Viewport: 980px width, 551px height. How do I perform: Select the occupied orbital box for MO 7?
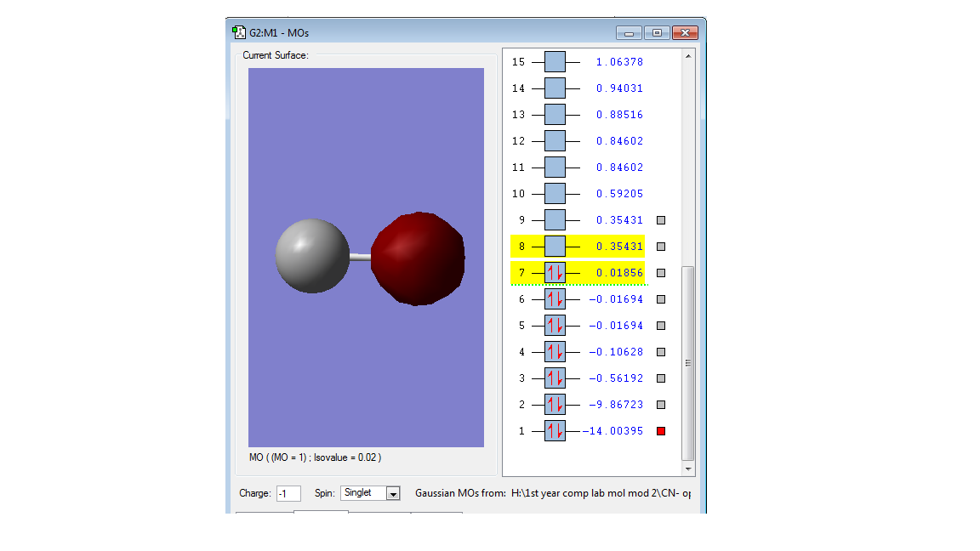(x=555, y=273)
